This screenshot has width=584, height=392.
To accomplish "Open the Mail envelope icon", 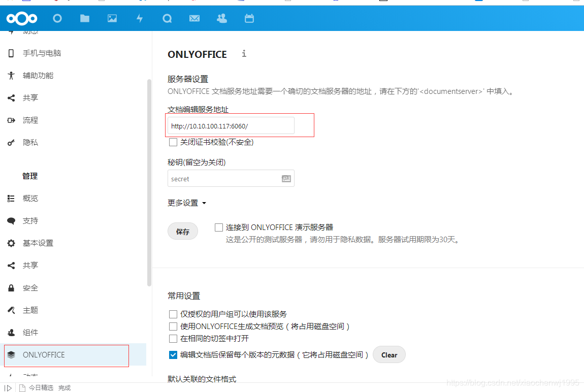I will [194, 18].
